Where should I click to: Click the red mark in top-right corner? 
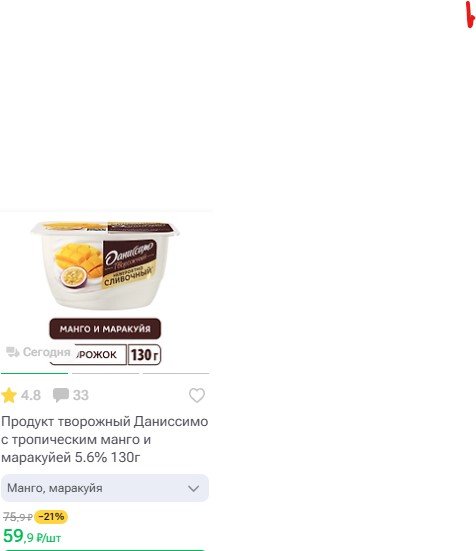click(470, 14)
